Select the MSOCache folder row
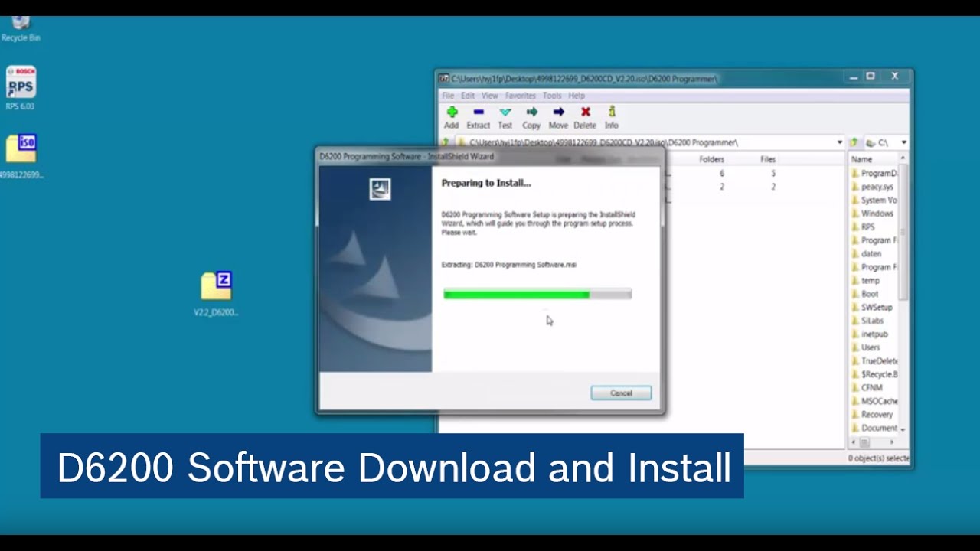The height and width of the screenshot is (551, 980). [873, 401]
